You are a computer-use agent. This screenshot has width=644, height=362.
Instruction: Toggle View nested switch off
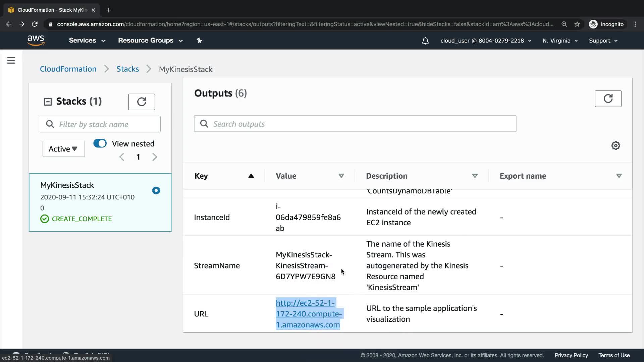click(100, 143)
